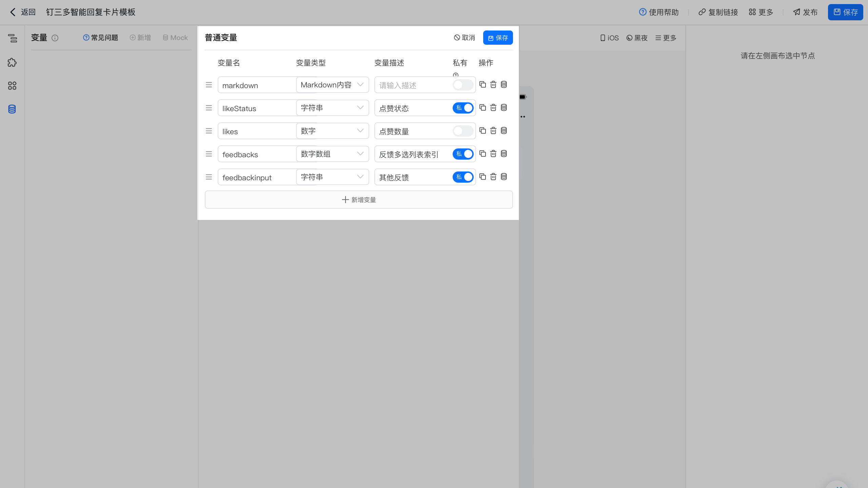Open the Markdown内容 type dropdown
The height and width of the screenshot is (488, 868).
332,85
